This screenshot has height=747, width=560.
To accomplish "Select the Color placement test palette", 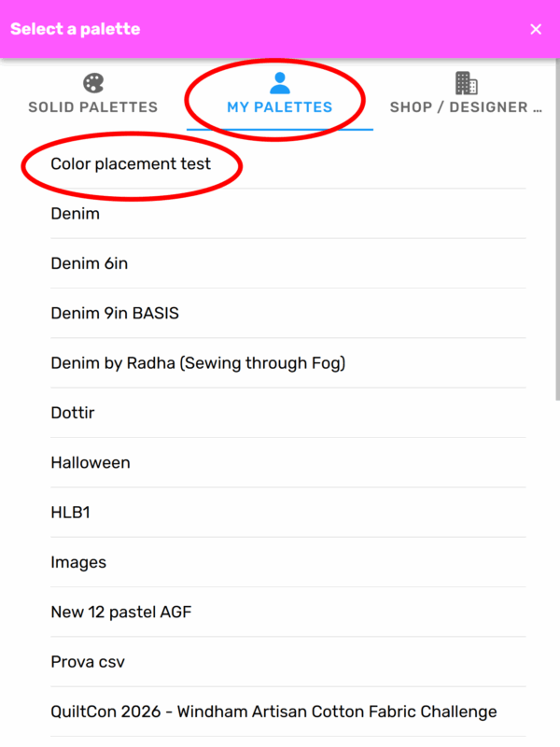I will (132, 164).
